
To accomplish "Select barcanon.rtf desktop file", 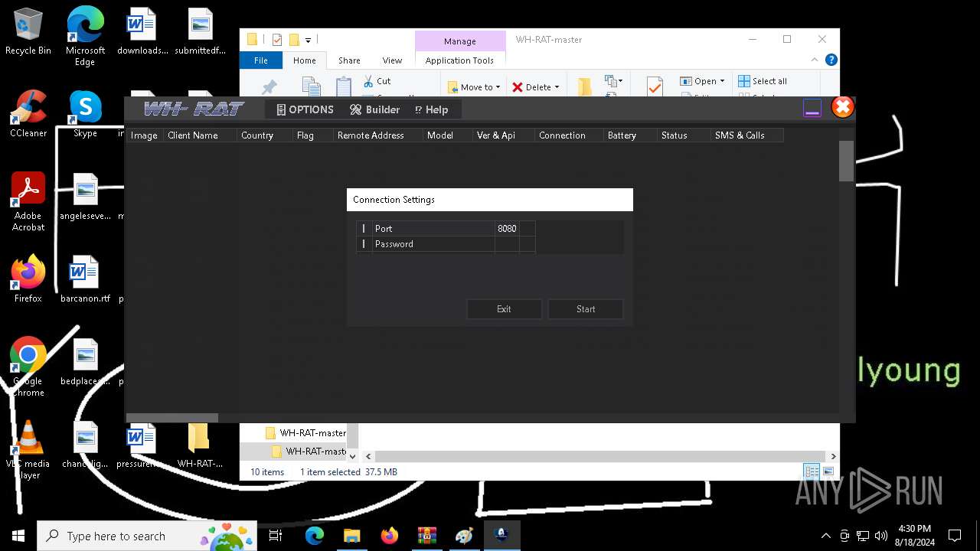I will pos(85,279).
